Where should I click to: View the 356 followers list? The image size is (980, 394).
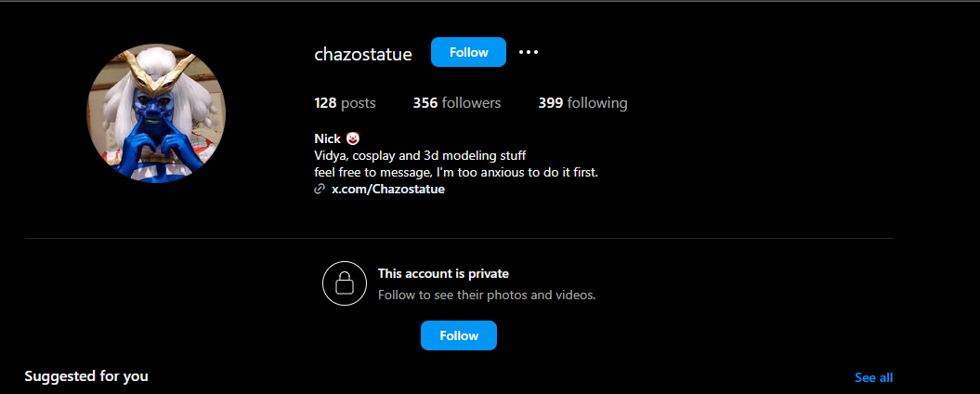click(456, 103)
